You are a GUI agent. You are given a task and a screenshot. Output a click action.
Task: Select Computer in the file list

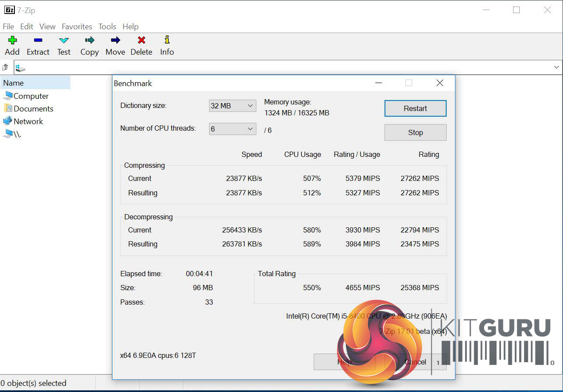tap(31, 96)
